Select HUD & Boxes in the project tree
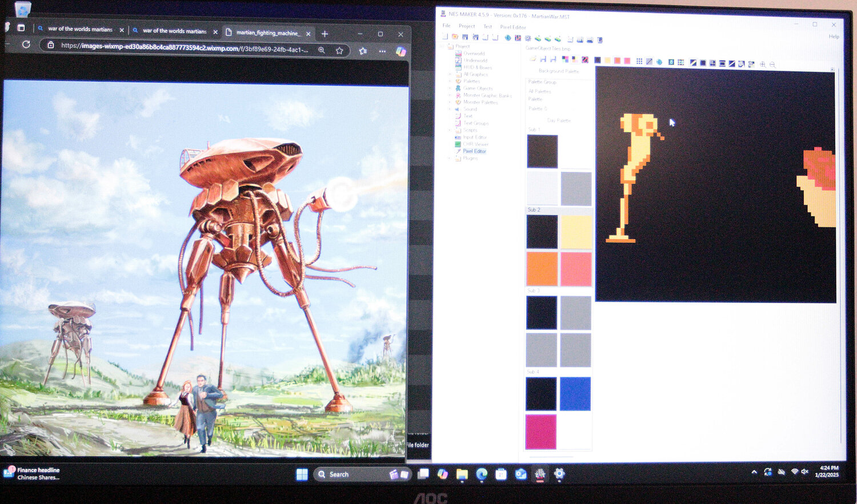The height and width of the screenshot is (504, 857). pyautogui.click(x=478, y=67)
